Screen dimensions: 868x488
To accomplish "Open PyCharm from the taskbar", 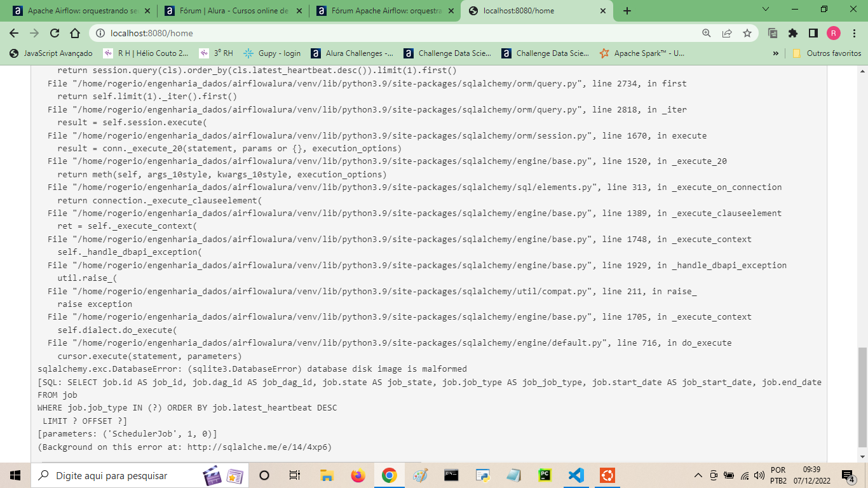I will coord(545,475).
